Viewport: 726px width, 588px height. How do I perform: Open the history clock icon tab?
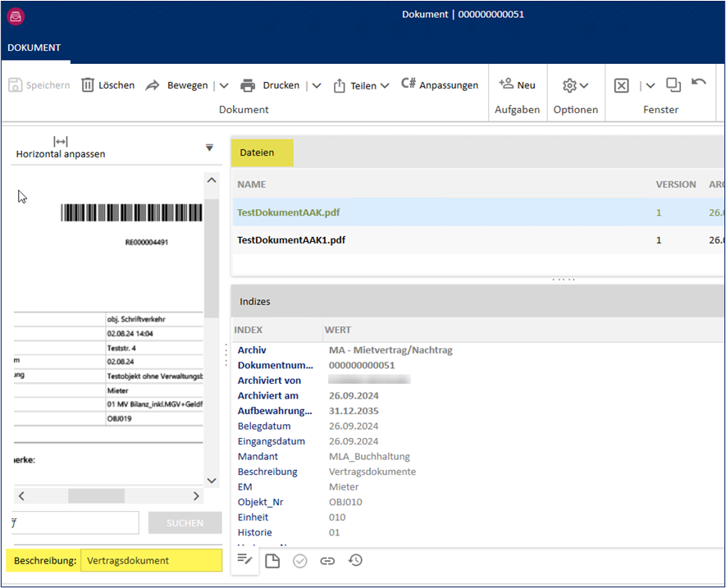click(x=355, y=561)
